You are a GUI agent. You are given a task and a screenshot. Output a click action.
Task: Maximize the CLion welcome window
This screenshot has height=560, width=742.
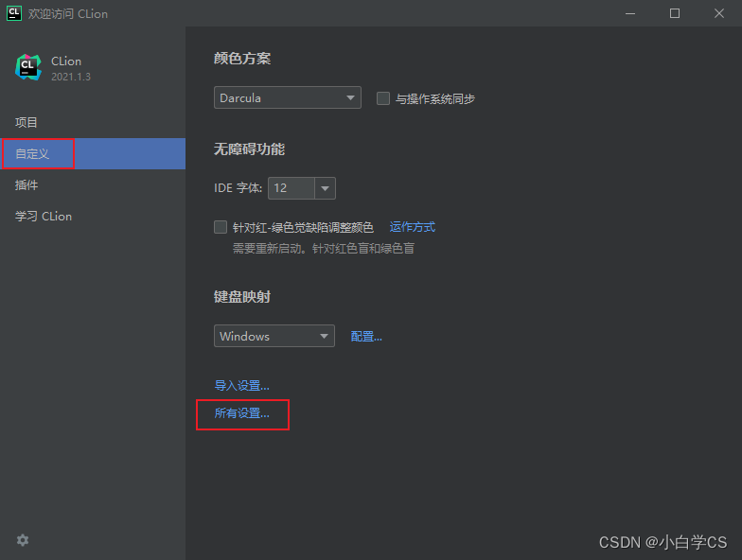coord(675,13)
